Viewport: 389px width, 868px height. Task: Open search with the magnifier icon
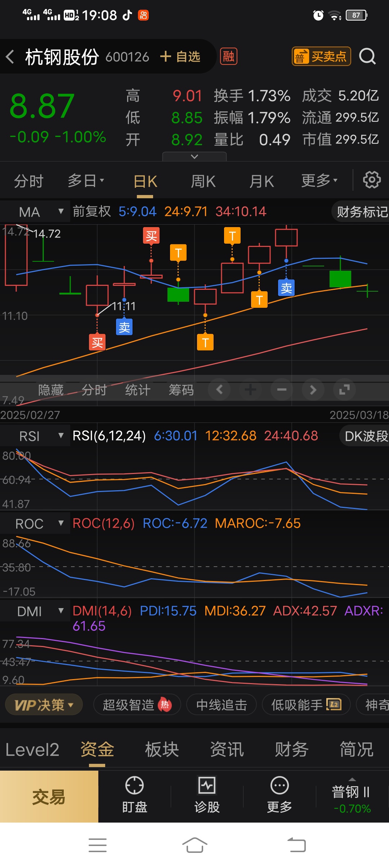tap(367, 56)
